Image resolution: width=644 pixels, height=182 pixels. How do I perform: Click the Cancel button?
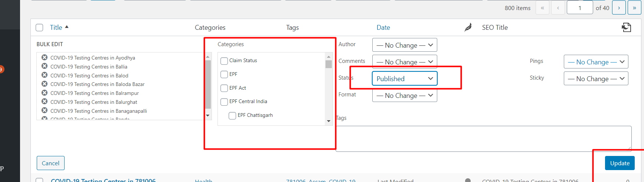(50, 163)
